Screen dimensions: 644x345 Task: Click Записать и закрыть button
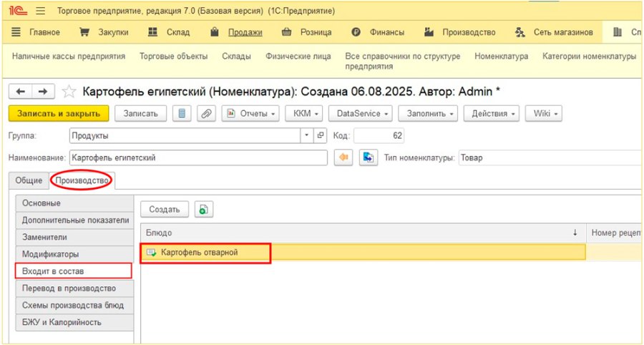tap(59, 114)
